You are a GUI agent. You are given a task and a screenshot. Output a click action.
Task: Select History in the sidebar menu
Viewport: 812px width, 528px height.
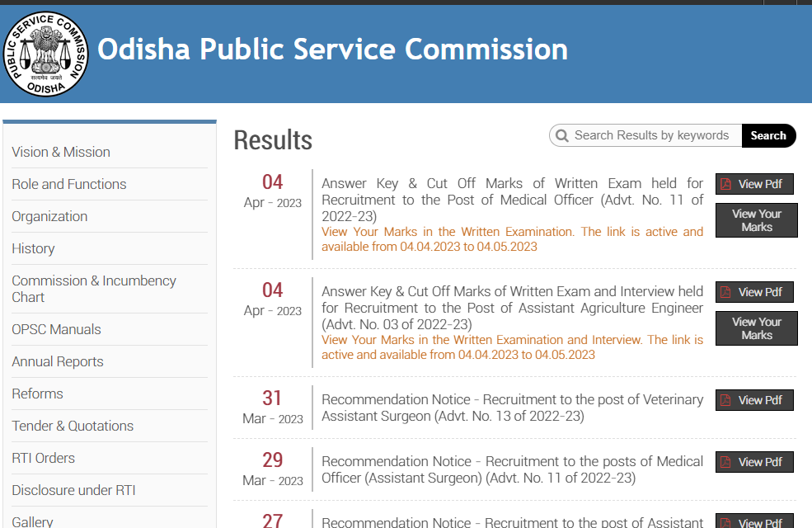pyautogui.click(x=33, y=248)
